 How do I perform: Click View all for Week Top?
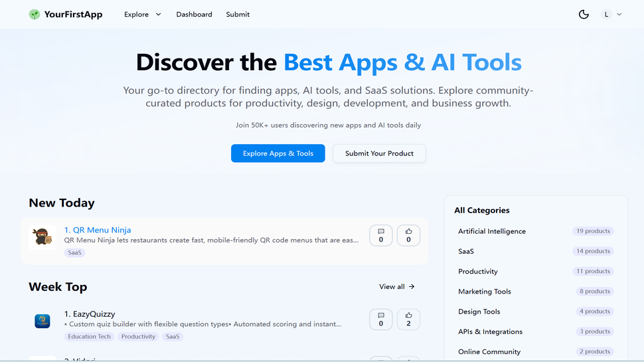397,287
